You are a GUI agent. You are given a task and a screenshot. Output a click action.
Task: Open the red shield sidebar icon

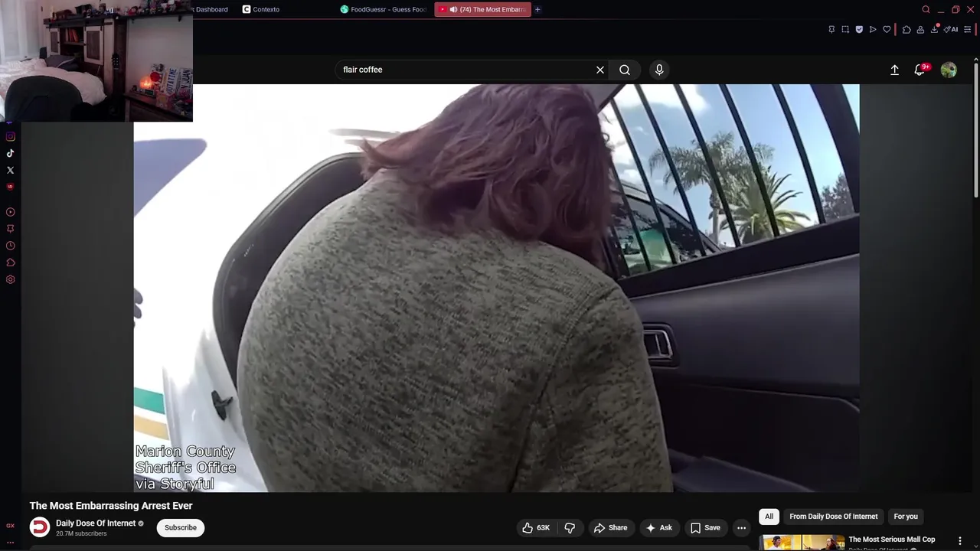(x=11, y=187)
